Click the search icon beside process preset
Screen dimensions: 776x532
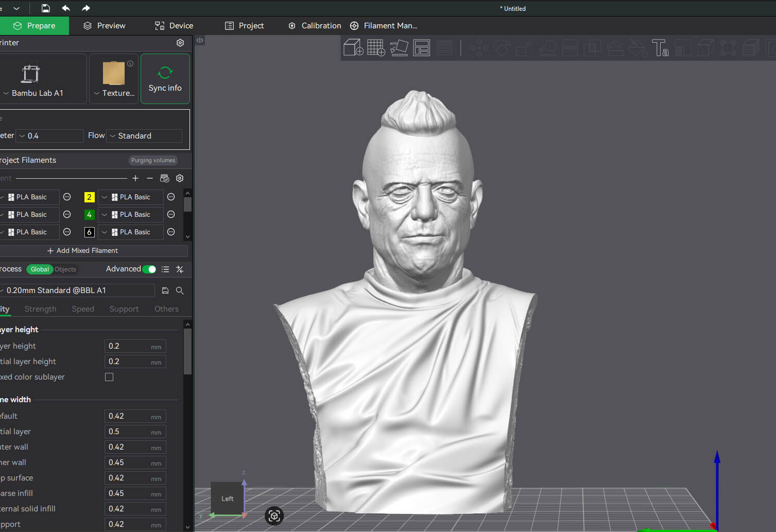pyautogui.click(x=180, y=290)
